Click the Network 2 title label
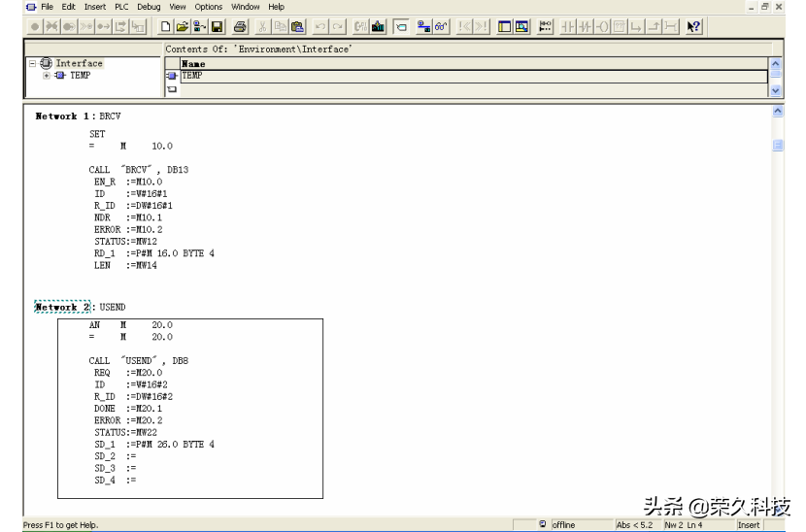The height and width of the screenshot is (532, 806). click(62, 307)
